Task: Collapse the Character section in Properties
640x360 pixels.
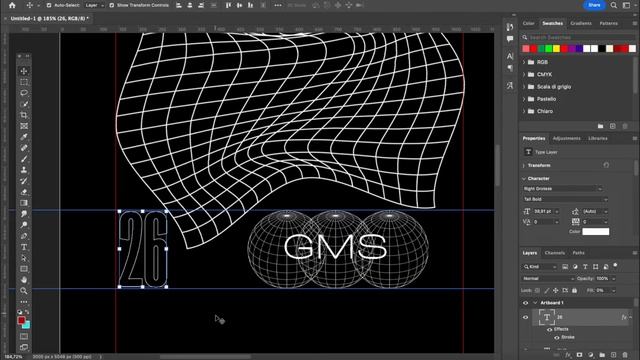Action: (524, 178)
